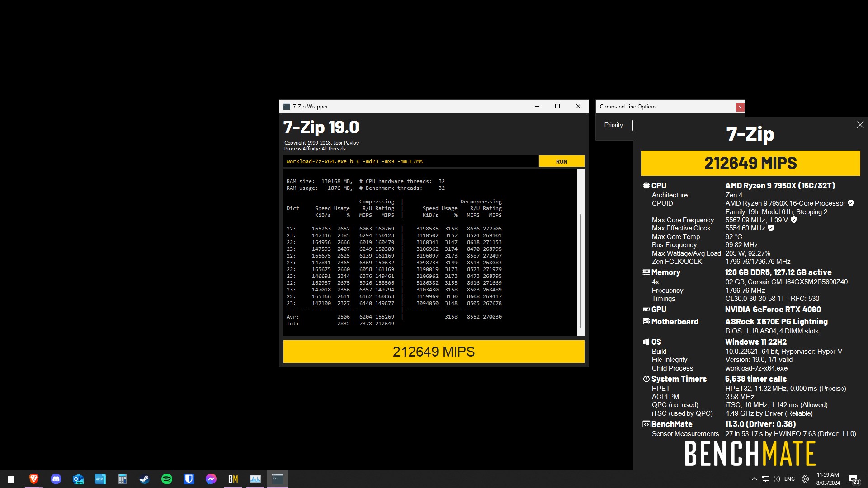Click the network icon in system tray
This screenshot has height=488, width=868.
[x=765, y=479]
